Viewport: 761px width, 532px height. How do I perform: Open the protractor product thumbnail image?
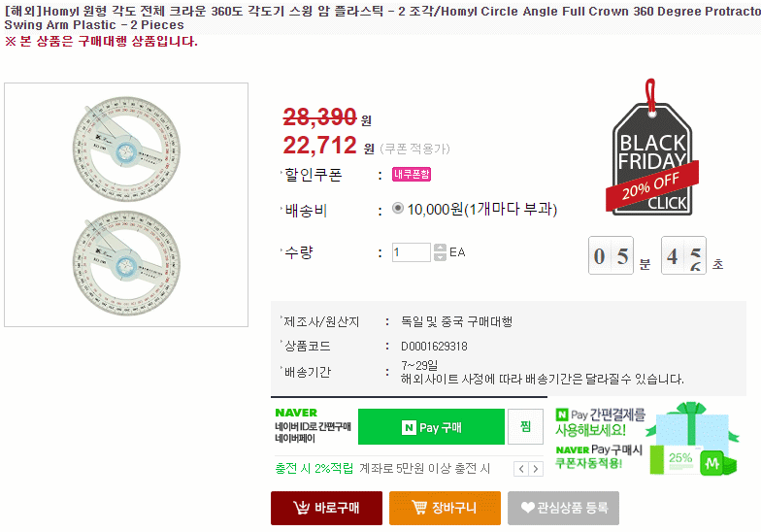click(126, 204)
